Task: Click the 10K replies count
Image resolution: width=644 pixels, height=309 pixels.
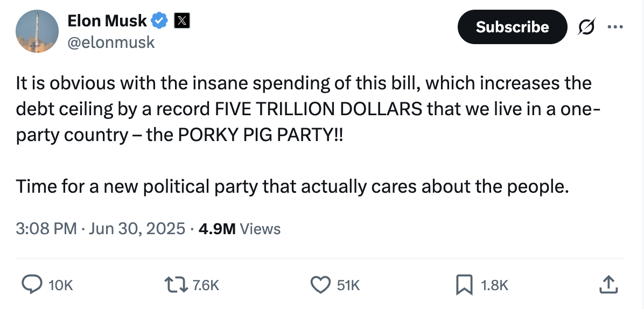Action: (x=60, y=285)
